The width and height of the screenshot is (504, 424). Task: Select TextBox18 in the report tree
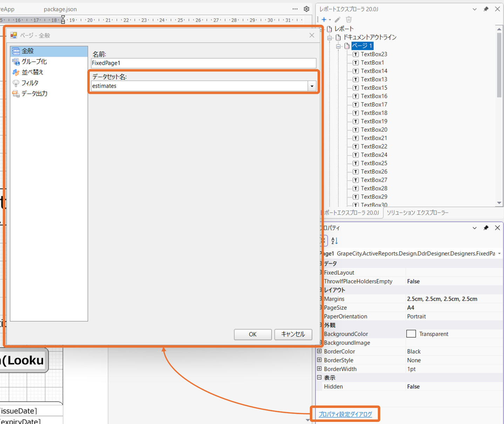point(374,113)
